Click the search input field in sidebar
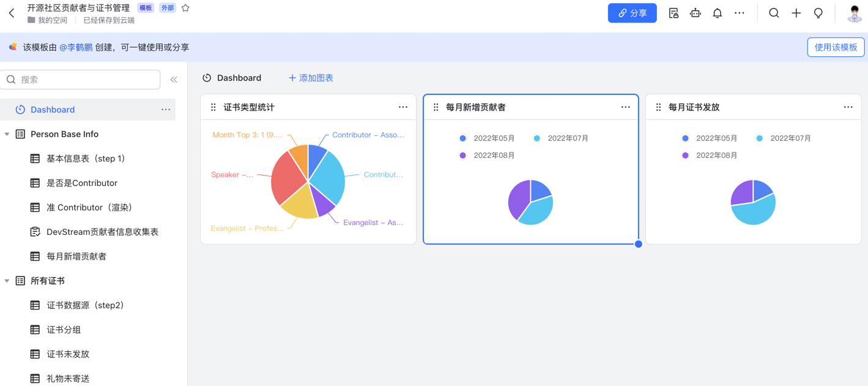This screenshot has height=386, width=868. pyautogui.click(x=86, y=80)
